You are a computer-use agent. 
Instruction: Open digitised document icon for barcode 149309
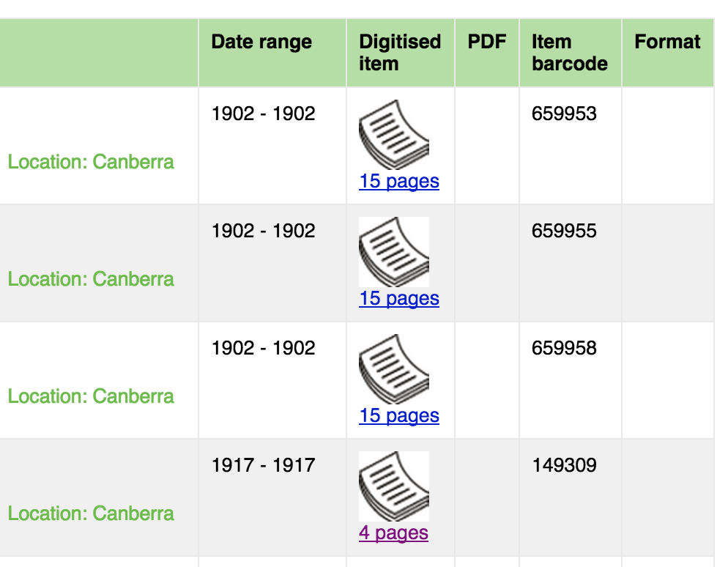point(394,486)
